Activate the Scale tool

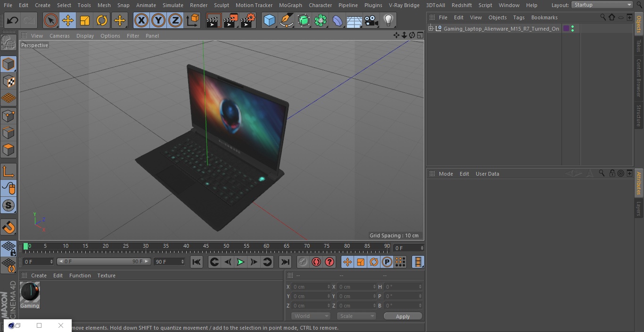pos(85,20)
